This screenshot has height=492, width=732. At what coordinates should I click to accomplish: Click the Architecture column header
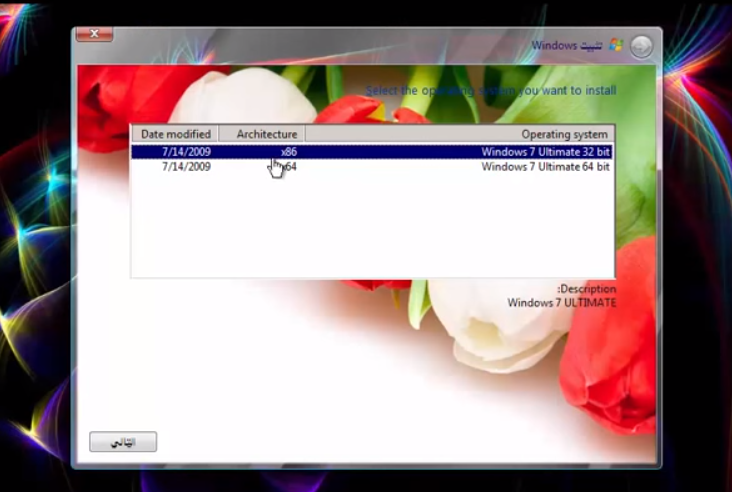262,134
